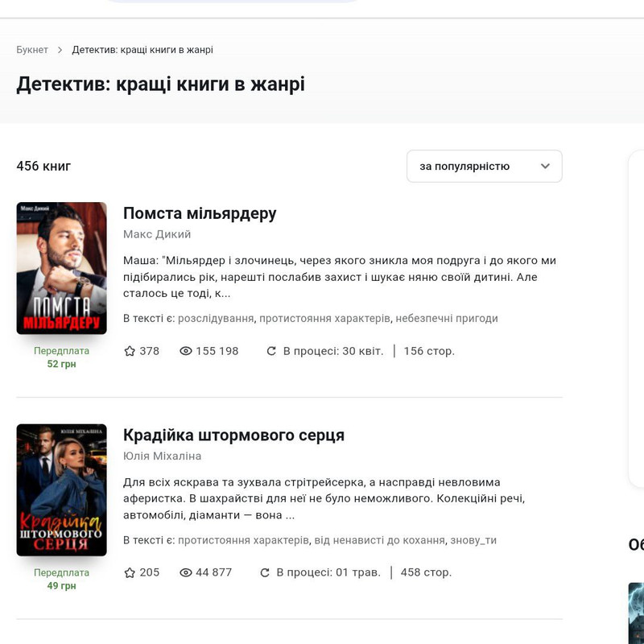The width and height of the screenshot is (644, 644).
Task: Click refresh icon beside 'В процесі: 01 трав.'
Action: pyautogui.click(x=265, y=572)
